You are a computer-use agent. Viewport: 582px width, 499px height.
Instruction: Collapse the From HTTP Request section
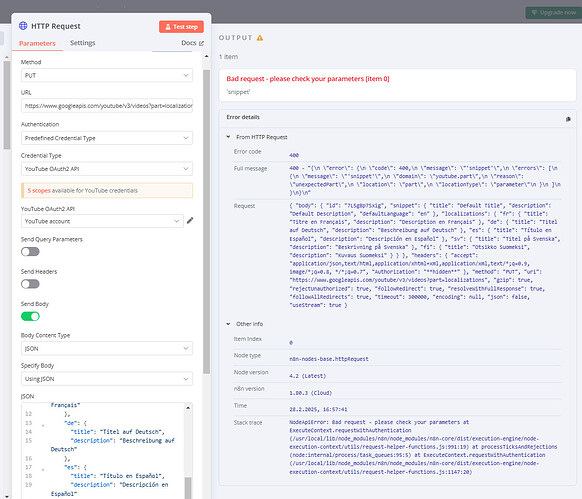click(228, 137)
